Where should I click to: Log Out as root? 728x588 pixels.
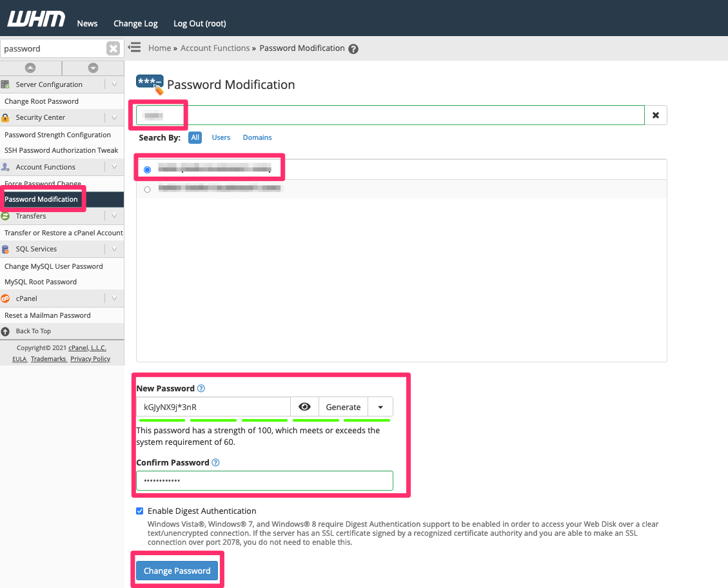tap(200, 23)
